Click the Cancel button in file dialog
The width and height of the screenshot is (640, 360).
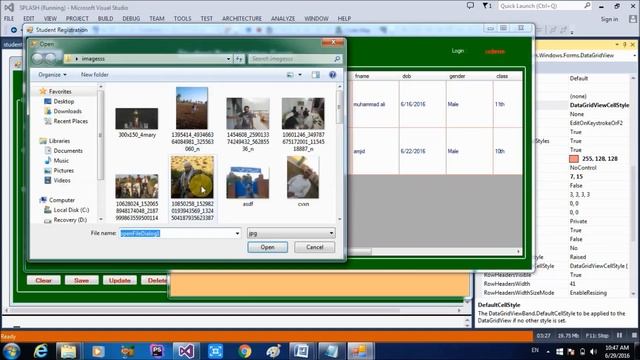pos(315,247)
